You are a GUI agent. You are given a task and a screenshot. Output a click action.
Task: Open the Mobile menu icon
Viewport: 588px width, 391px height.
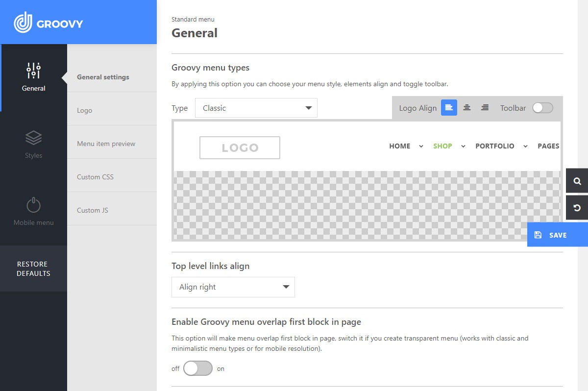[33, 205]
